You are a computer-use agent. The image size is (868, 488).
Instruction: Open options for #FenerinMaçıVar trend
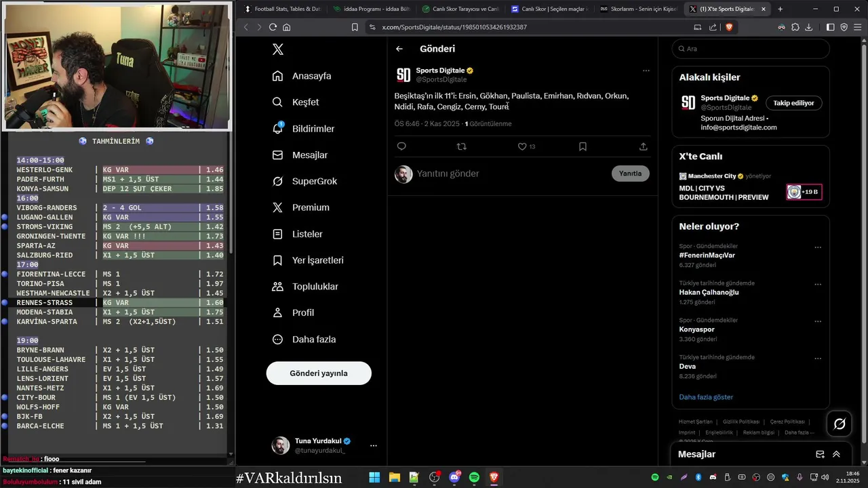point(818,247)
